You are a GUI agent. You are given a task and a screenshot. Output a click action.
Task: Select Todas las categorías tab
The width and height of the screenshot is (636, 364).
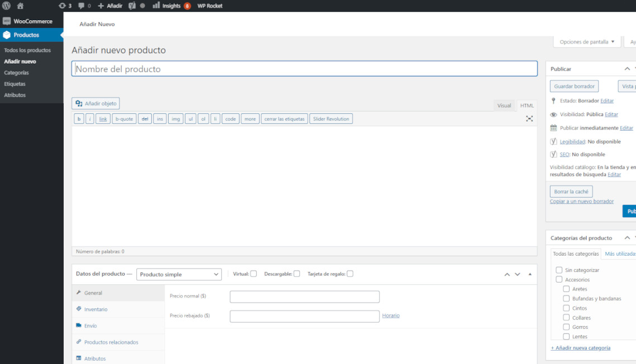(x=576, y=254)
